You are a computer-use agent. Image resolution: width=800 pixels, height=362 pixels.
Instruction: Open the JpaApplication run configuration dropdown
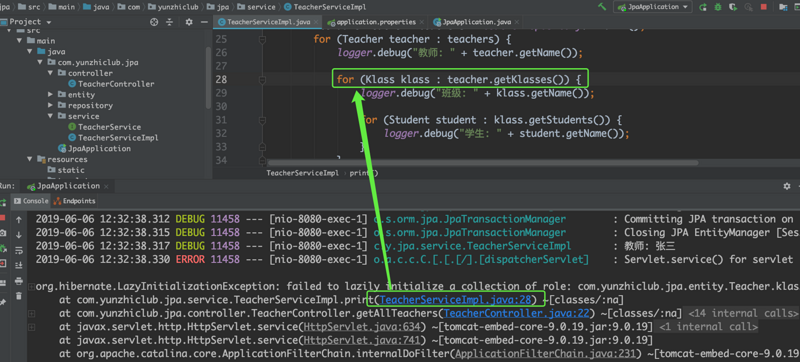(653, 7)
